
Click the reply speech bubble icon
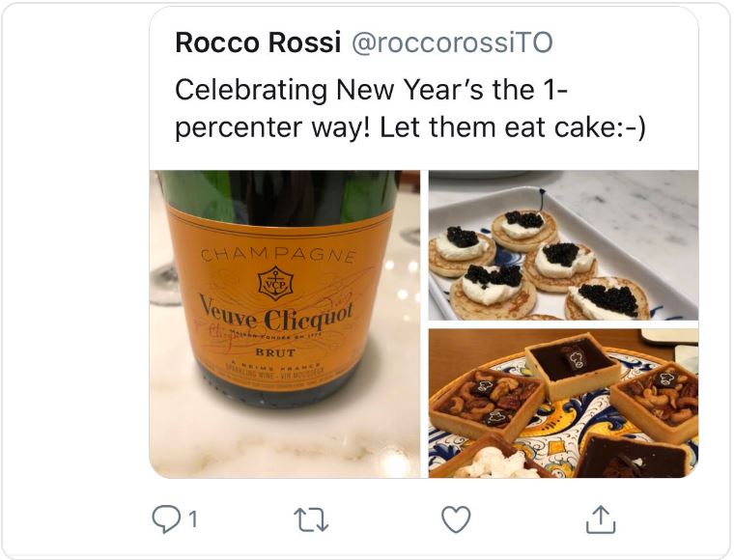point(166,520)
